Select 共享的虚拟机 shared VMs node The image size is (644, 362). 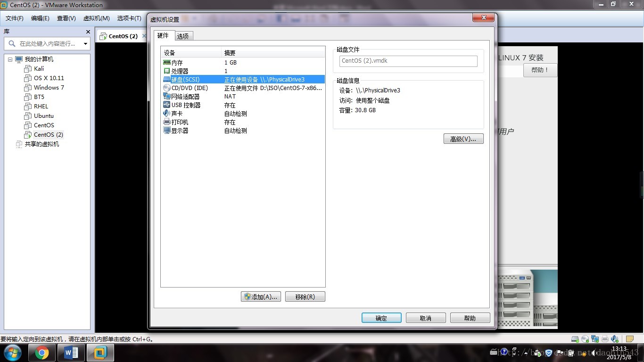click(41, 144)
